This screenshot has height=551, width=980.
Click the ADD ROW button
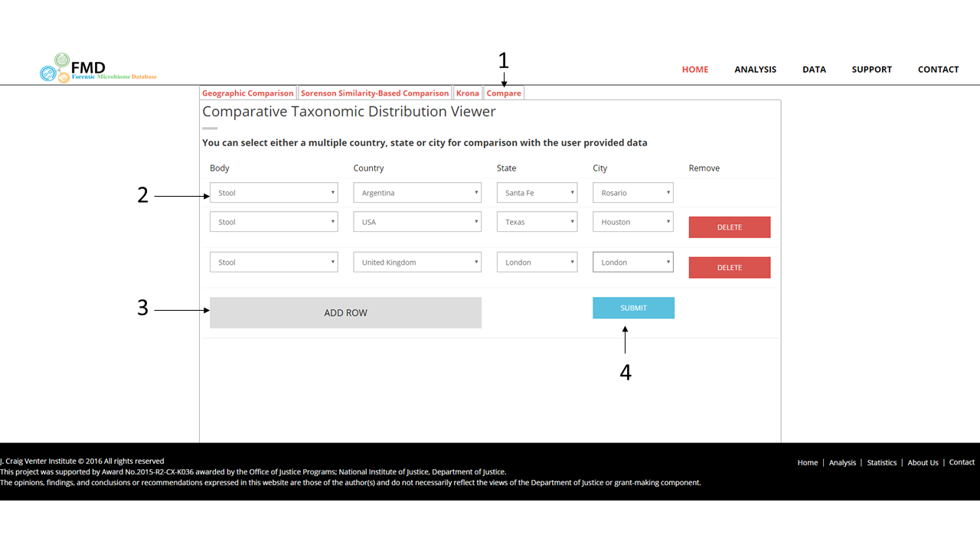tap(345, 312)
